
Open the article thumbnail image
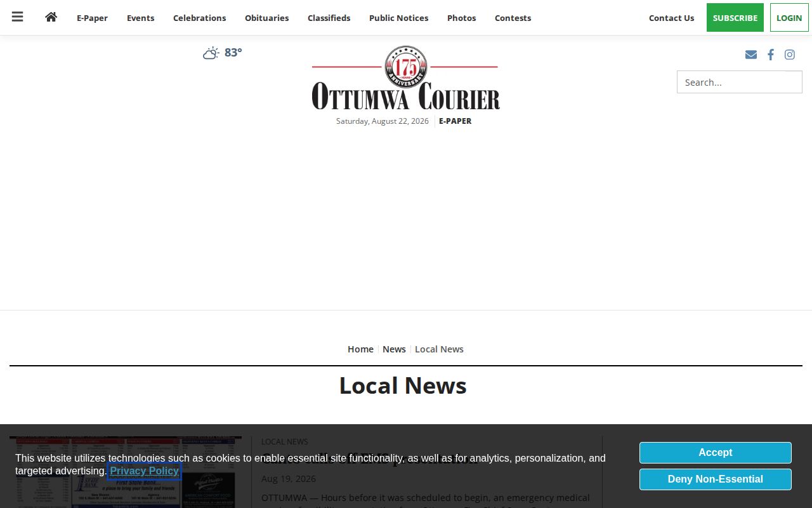[x=126, y=472]
